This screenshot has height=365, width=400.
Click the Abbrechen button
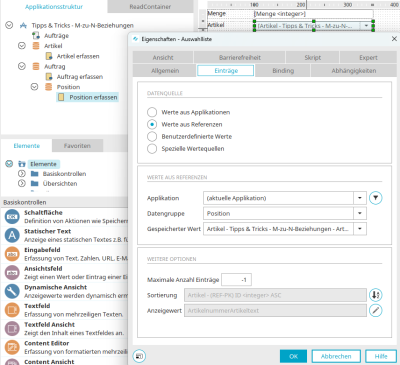point(336,356)
